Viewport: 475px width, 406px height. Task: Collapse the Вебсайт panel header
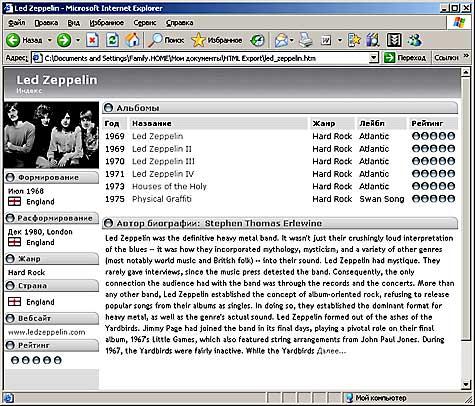pos(52,318)
